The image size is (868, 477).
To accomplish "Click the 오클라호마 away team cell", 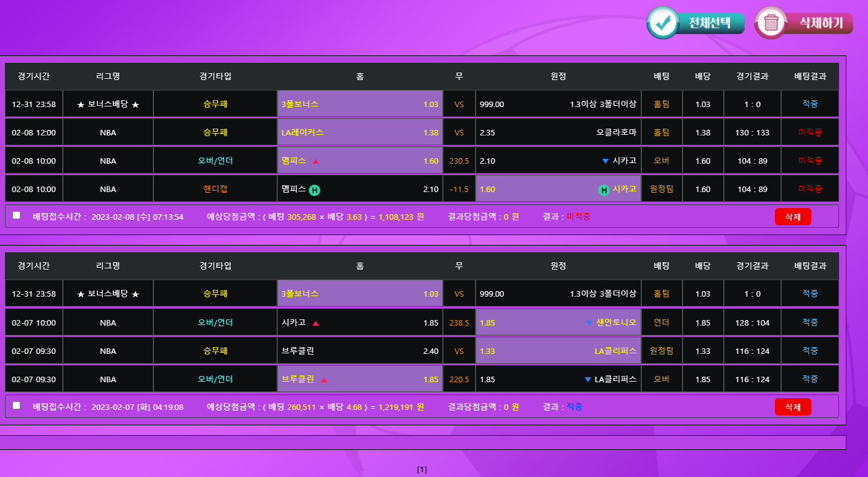I will point(558,132).
